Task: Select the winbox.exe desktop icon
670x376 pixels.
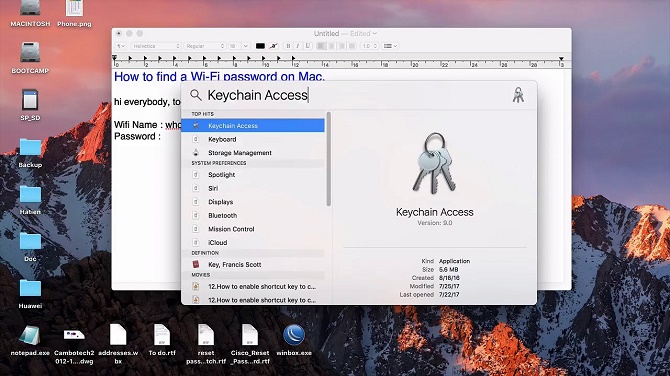Action: pyautogui.click(x=294, y=340)
